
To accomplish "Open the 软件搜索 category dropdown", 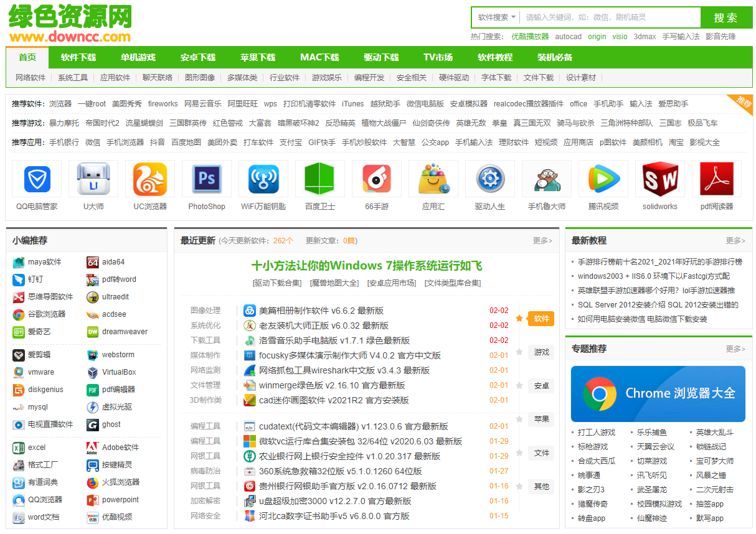I will point(494,17).
